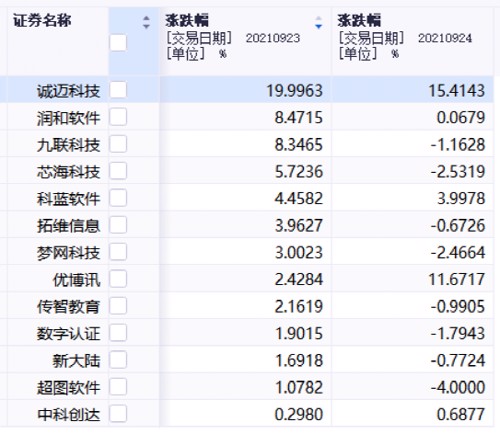Check the box for 拓维信息
500x434 pixels.
tap(118, 225)
